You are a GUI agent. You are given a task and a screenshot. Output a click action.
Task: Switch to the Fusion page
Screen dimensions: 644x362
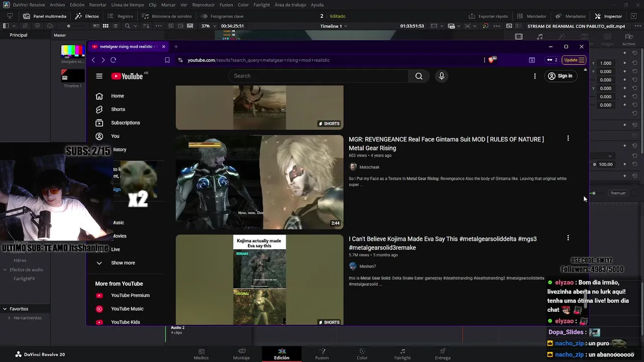[x=322, y=354]
